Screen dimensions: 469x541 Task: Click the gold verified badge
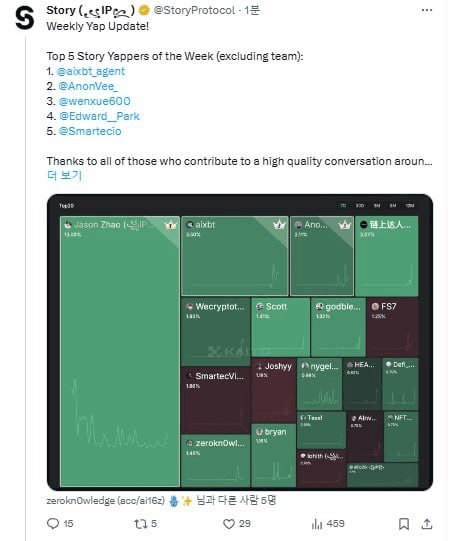click(144, 10)
